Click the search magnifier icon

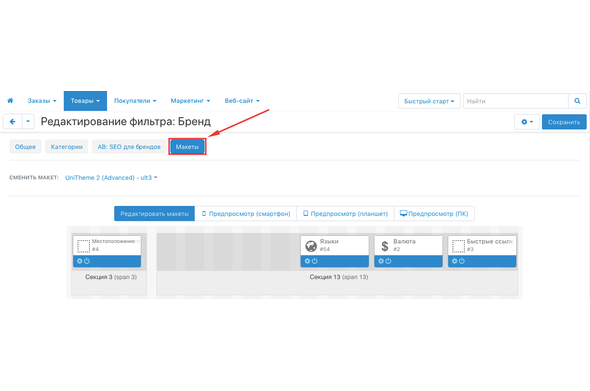577,101
